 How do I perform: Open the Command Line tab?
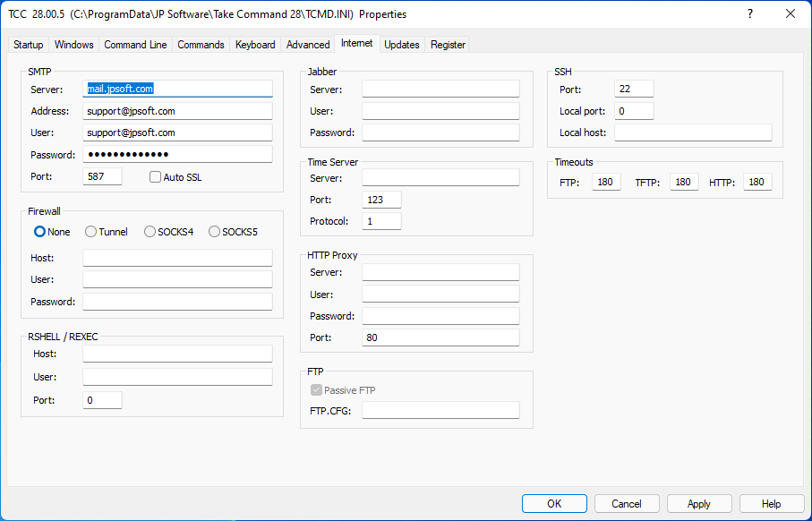click(135, 45)
